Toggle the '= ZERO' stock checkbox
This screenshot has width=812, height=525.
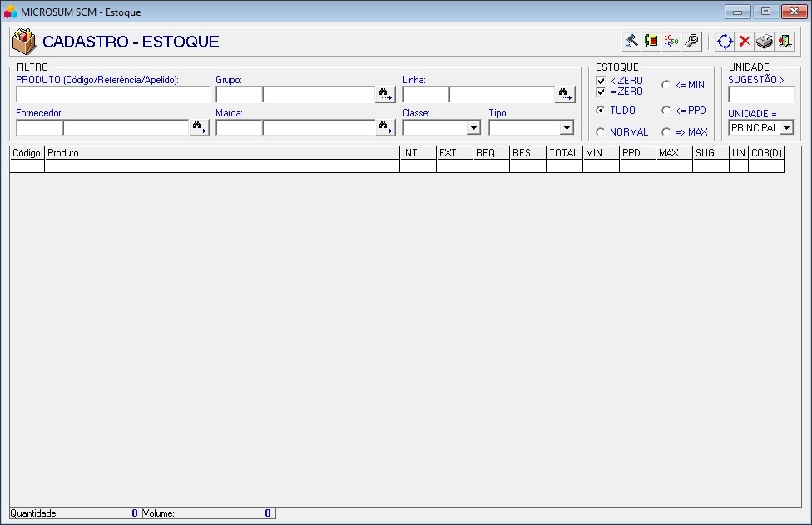coord(601,92)
